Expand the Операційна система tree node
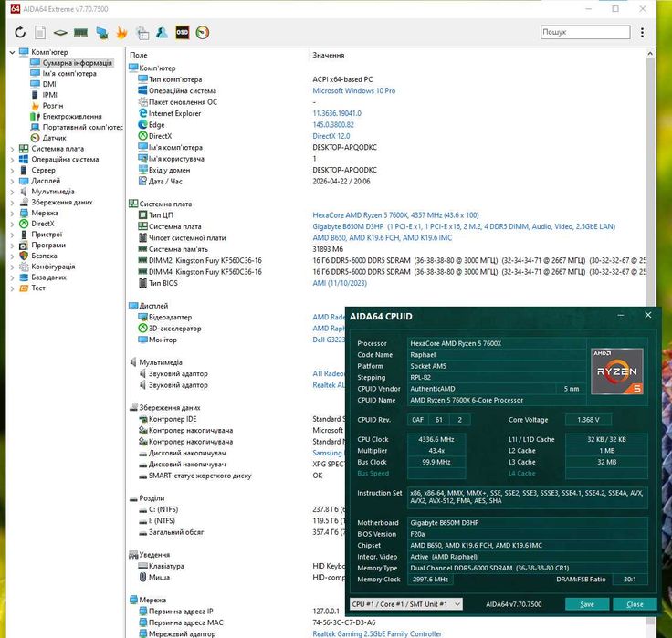This screenshot has height=638, width=672. (x=12, y=160)
